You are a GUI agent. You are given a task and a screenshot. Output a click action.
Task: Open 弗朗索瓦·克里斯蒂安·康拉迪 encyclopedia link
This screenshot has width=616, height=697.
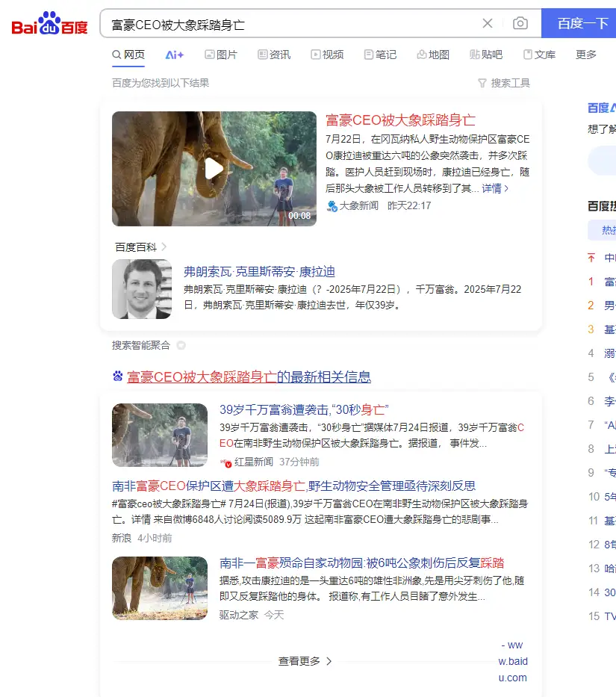click(x=259, y=272)
